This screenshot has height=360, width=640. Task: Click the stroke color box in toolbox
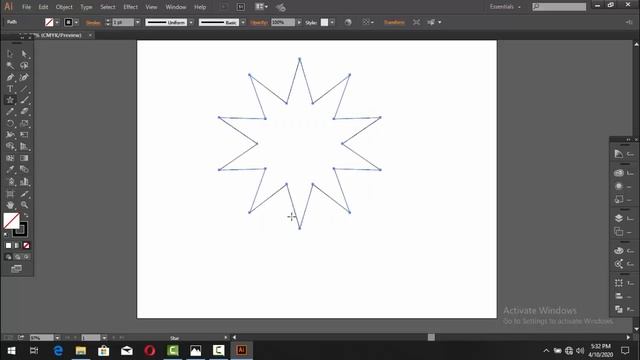(x=20, y=230)
